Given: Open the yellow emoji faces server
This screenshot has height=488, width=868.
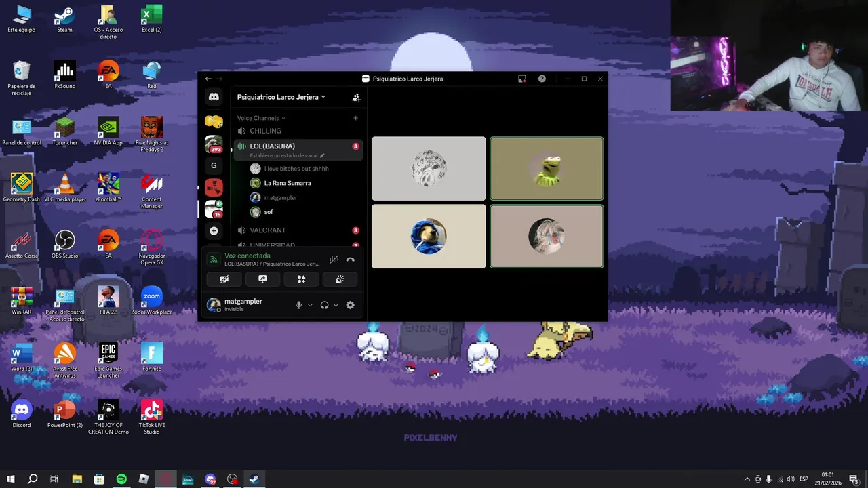Looking at the screenshot, I should pyautogui.click(x=214, y=122).
